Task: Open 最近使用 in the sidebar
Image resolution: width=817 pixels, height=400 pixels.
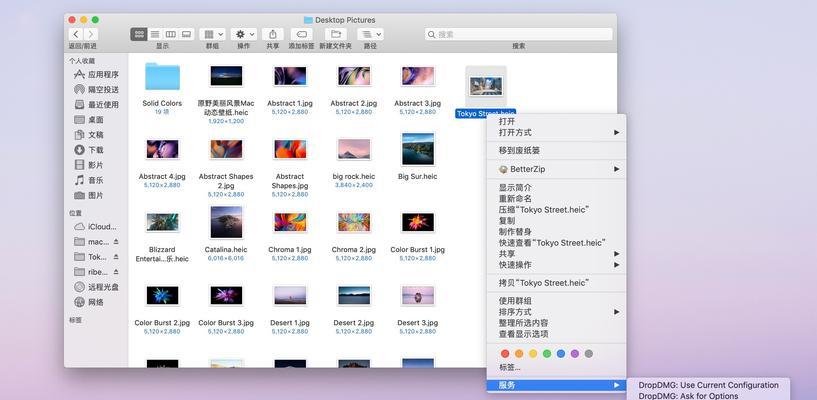Action: 96,105
